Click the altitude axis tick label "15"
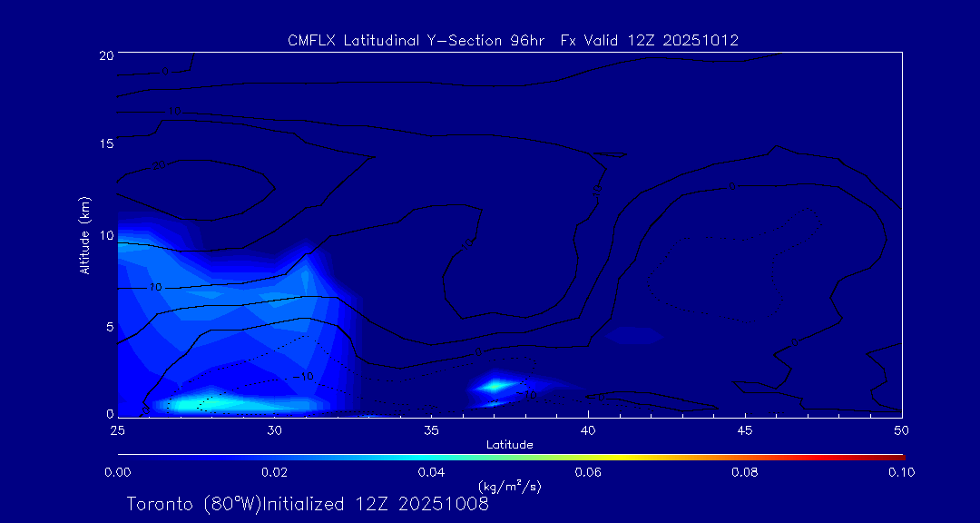This screenshot has width=980, height=523. click(x=104, y=144)
